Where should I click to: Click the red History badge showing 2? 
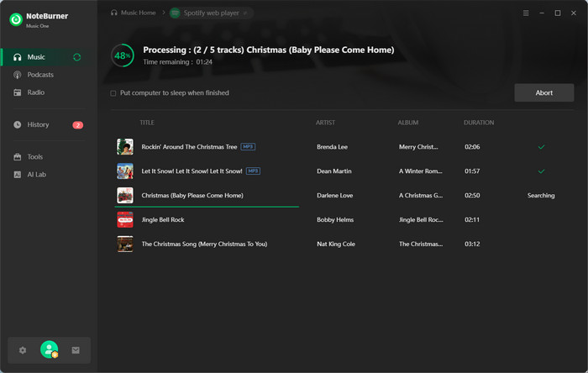(x=77, y=125)
